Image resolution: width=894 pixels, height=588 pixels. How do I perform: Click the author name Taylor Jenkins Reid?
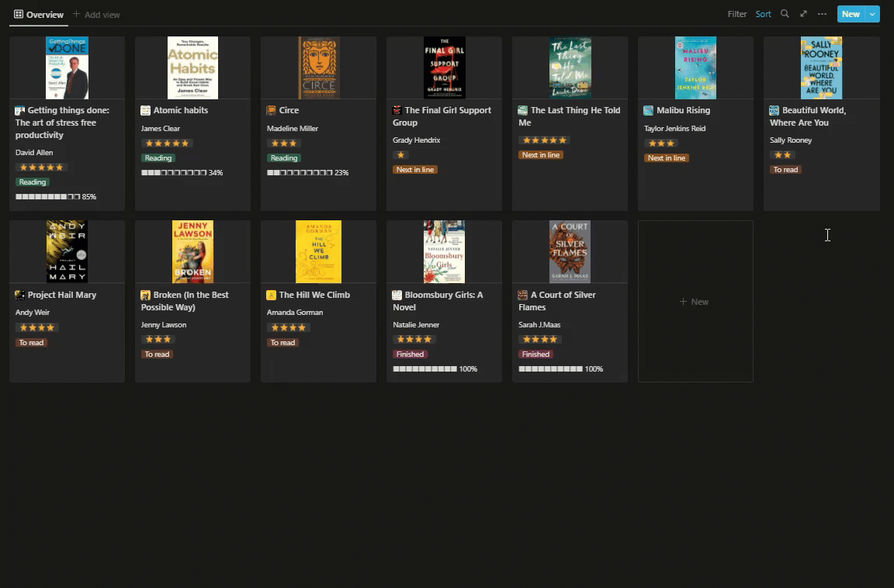pyautogui.click(x=674, y=128)
